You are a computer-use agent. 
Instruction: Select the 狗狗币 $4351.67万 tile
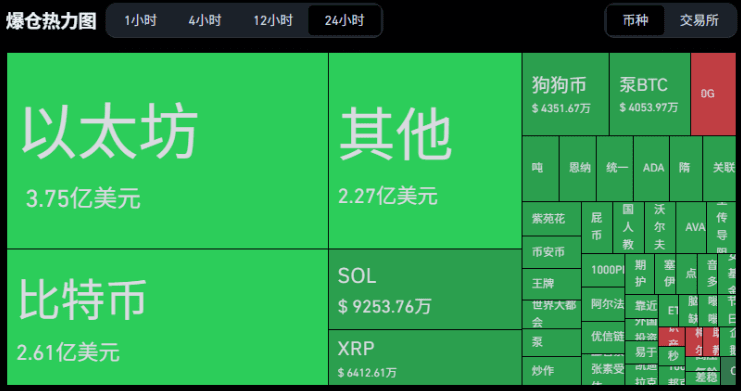point(565,94)
